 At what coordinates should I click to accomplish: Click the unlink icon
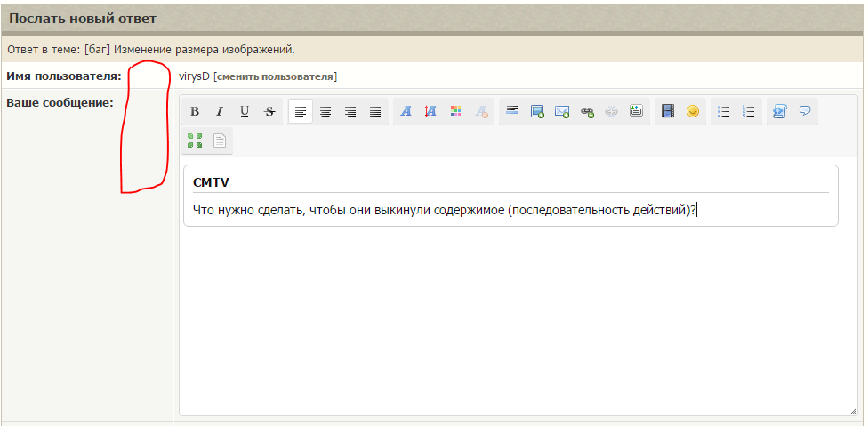(x=612, y=112)
